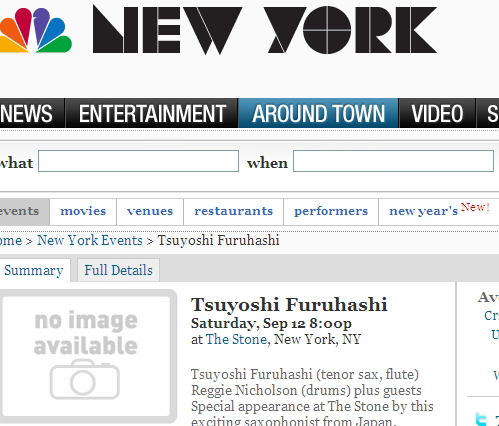
Task: Click into the 'what' search field
Action: click(138, 161)
